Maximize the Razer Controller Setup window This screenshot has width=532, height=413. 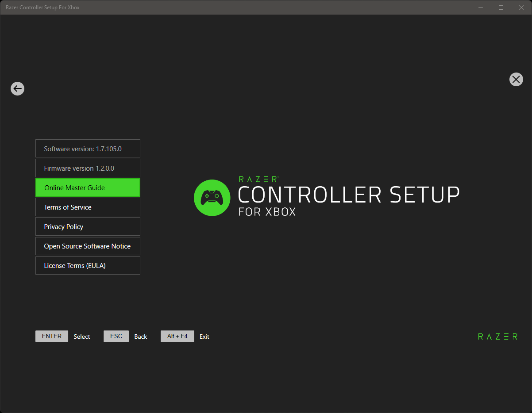[501, 8]
